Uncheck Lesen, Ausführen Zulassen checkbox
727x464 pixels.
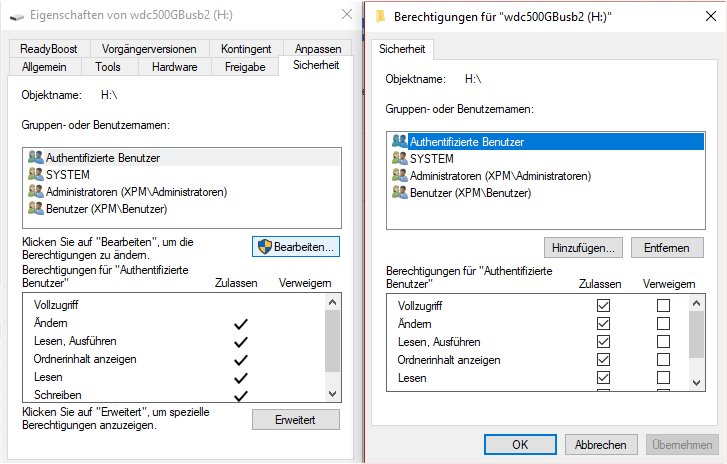(x=603, y=342)
